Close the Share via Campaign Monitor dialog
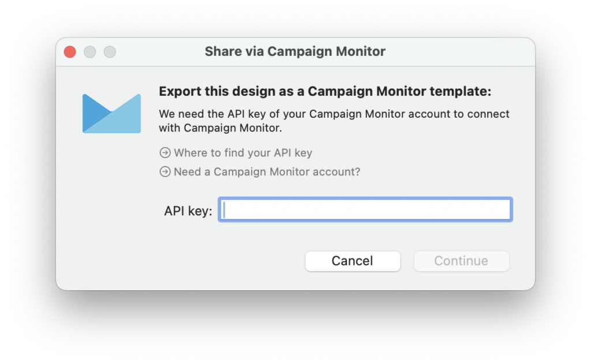The image size is (591, 364). 70,51
